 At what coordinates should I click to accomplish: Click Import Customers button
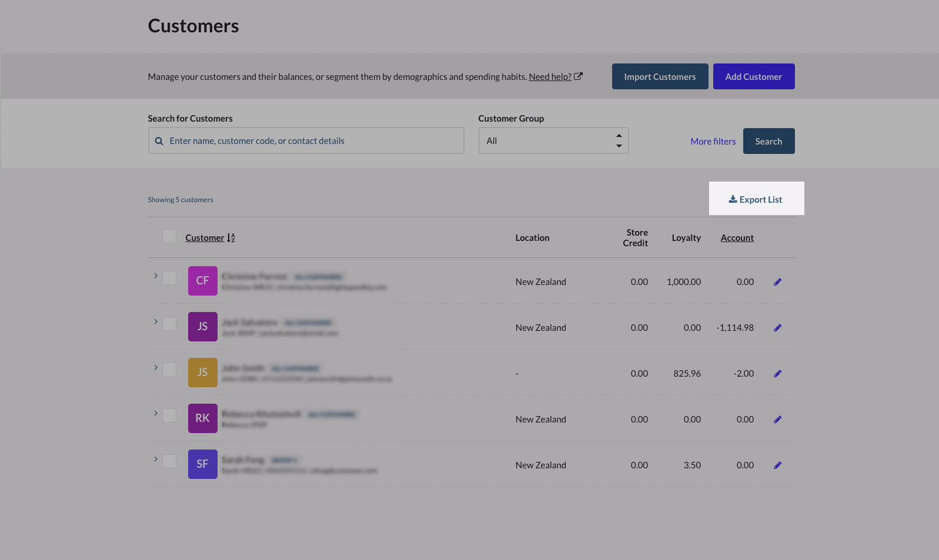[x=660, y=76]
